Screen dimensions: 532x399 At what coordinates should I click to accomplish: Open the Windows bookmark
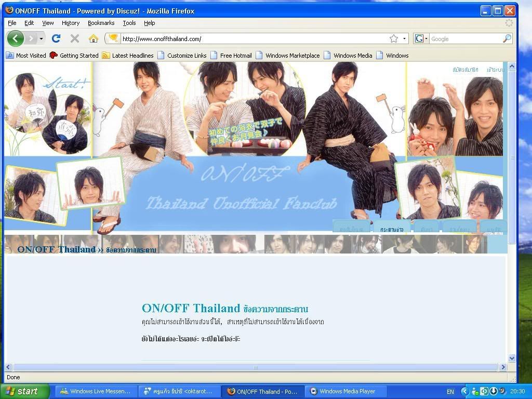(x=393, y=55)
